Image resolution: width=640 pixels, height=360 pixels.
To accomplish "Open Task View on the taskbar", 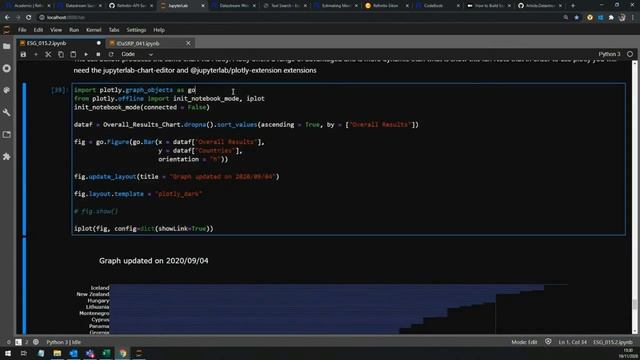I will point(24,353).
